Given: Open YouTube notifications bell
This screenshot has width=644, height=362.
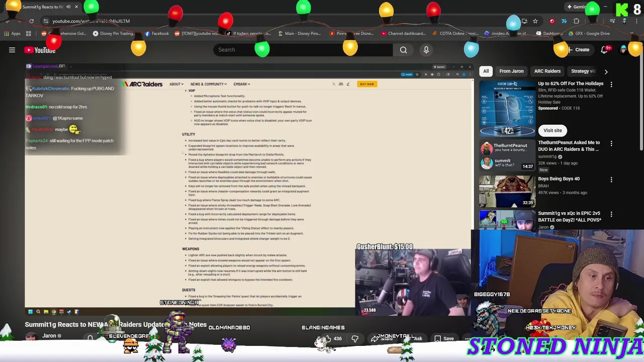Looking at the screenshot, I should [604, 50].
